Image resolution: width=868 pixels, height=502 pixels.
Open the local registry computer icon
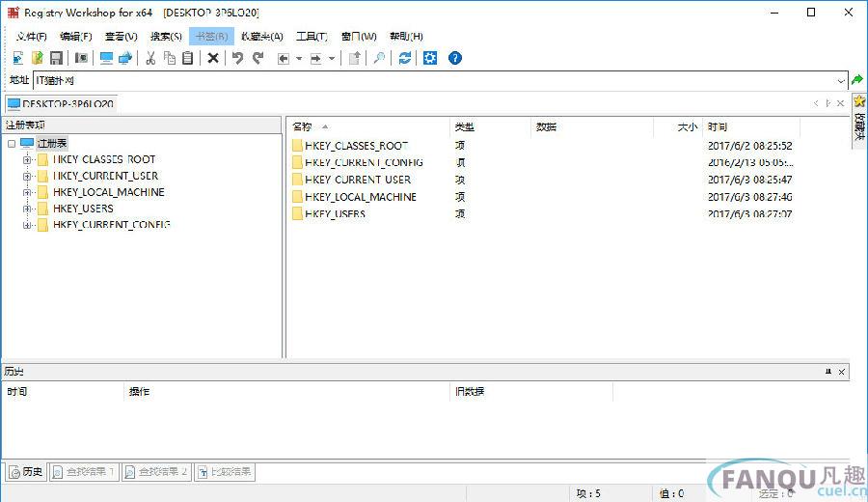[x=106, y=58]
